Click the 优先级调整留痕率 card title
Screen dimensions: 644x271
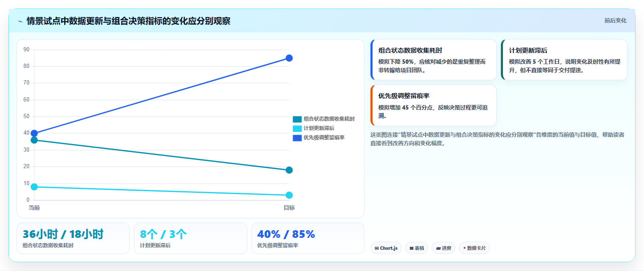pos(404,96)
